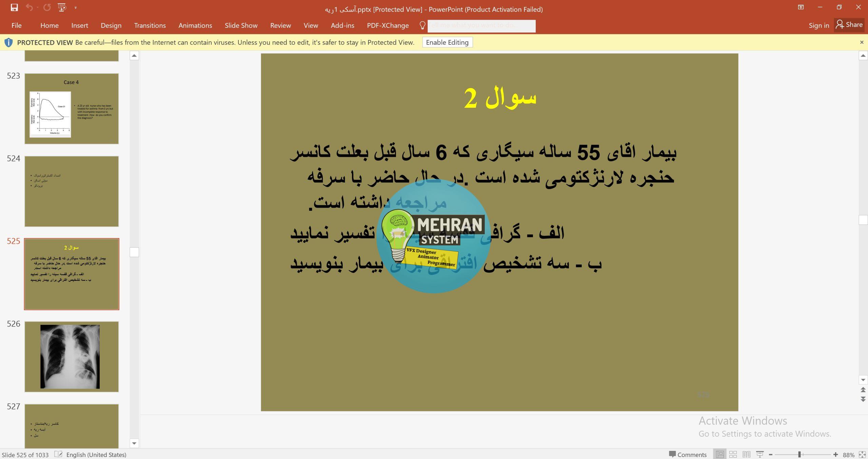Click Enable Editing button
The image size is (868, 459).
pyautogui.click(x=447, y=42)
